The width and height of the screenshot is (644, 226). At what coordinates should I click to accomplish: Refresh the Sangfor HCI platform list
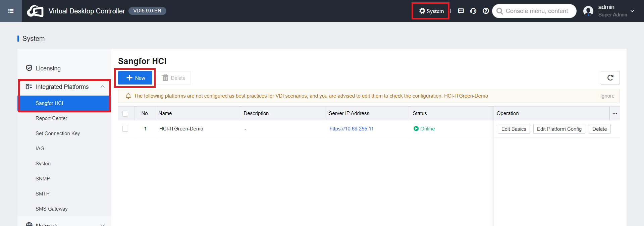point(610,78)
